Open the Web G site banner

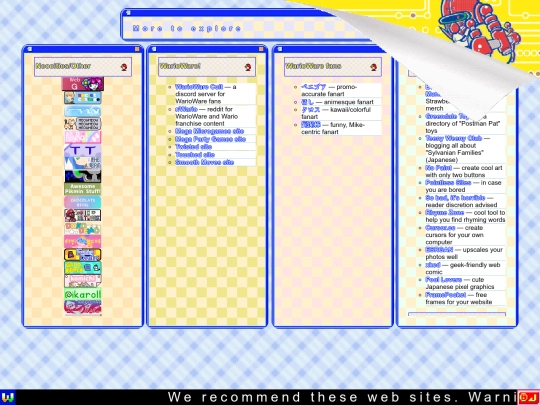click(83, 84)
